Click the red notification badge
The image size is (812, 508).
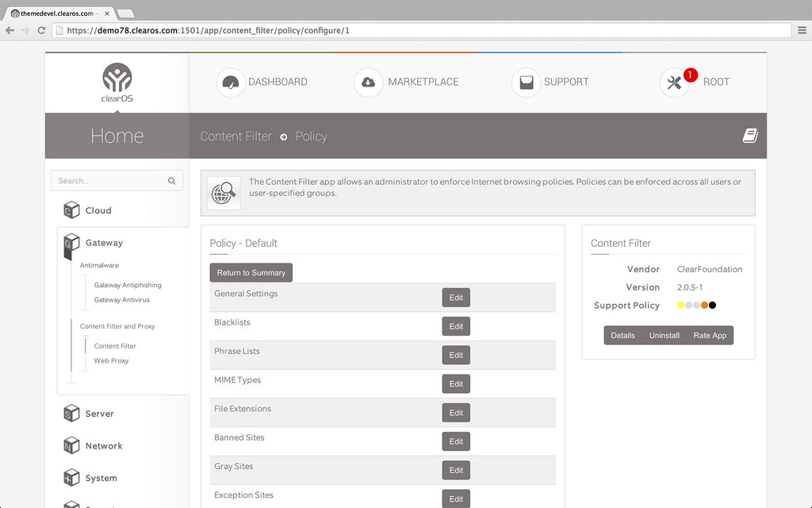pos(691,75)
